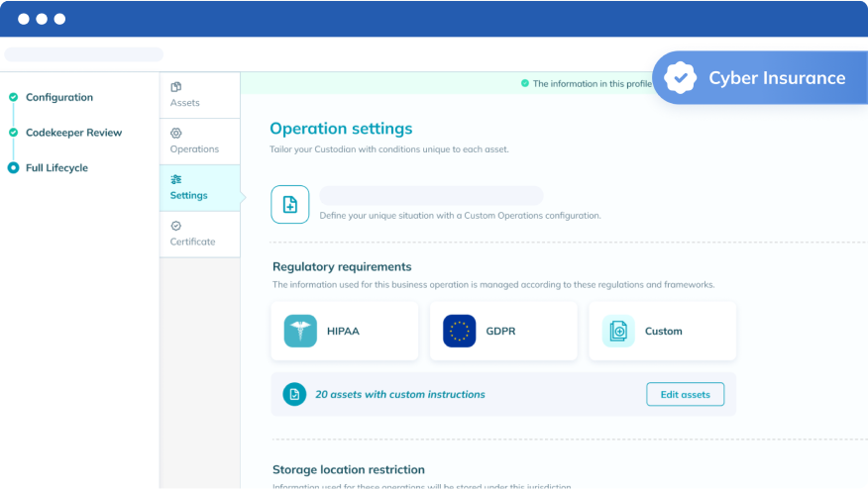Click the Certificate checkmark badge icon
Image resolution: width=868 pixels, height=489 pixels.
point(176,226)
